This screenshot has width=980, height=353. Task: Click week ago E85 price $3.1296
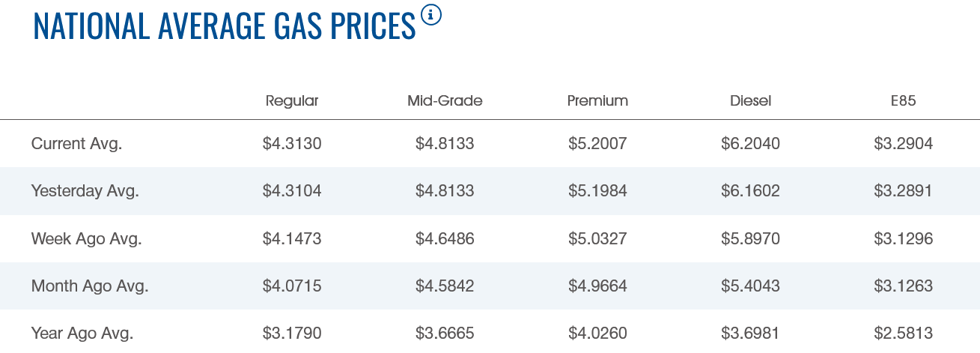point(903,239)
